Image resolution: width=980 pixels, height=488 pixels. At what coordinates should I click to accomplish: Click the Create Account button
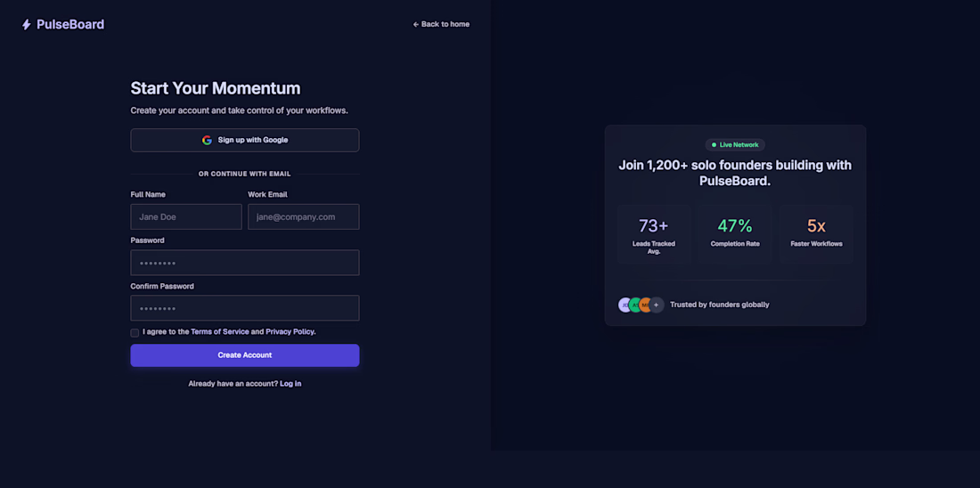click(245, 355)
